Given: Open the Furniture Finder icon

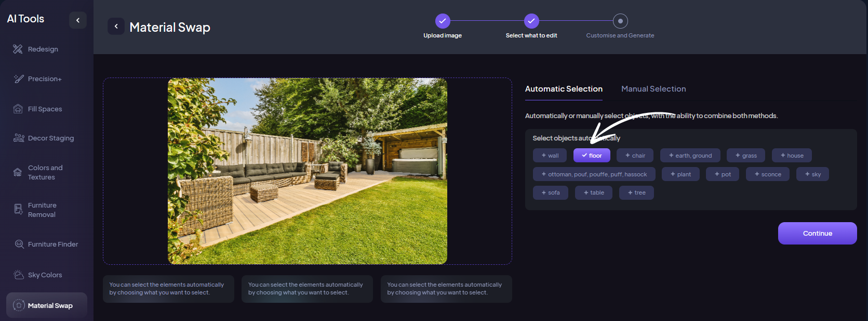Looking at the screenshot, I should (19, 245).
